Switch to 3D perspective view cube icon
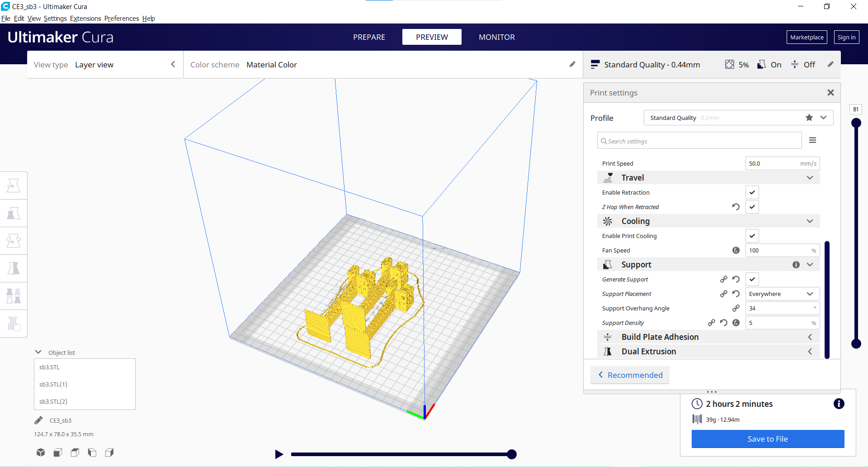 pos(41,453)
